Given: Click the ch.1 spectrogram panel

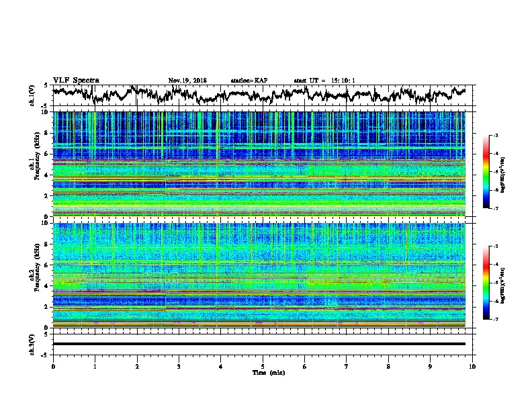Looking at the screenshot, I should click(x=259, y=164).
